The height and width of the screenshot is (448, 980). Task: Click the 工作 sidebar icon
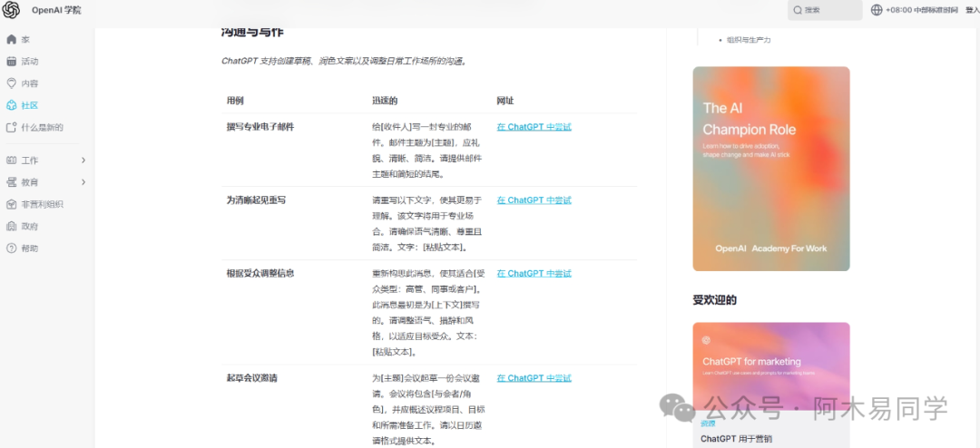tap(11, 161)
